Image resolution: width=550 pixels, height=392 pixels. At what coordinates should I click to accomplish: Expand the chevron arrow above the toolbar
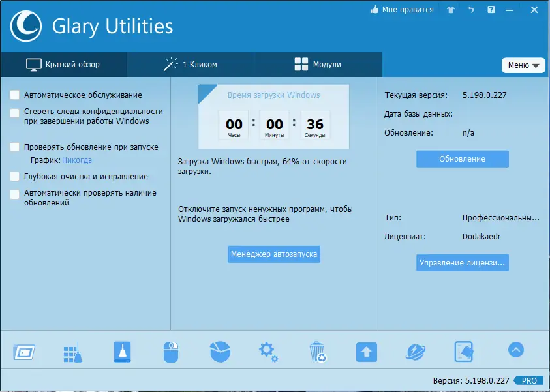tap(515, 350)
